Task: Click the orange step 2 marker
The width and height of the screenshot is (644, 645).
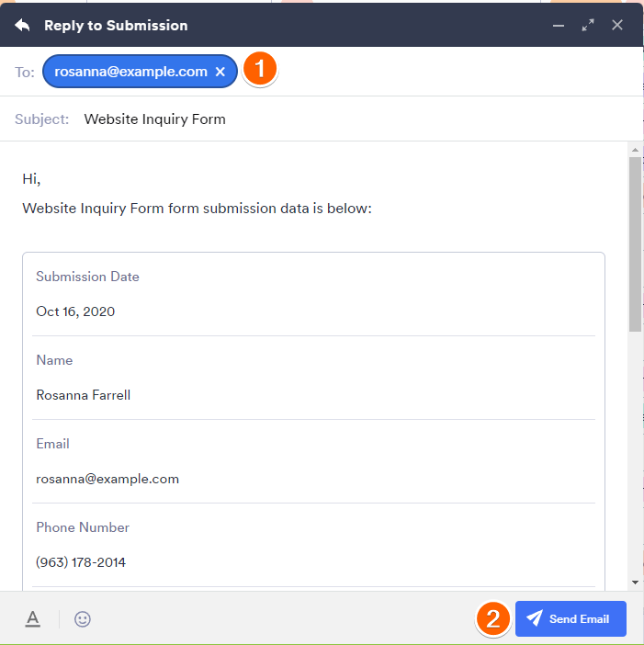Action: tap(493, 619)
